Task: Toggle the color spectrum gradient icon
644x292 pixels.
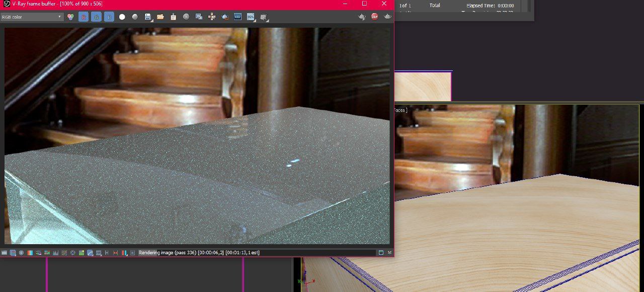Action: (30, 253)
